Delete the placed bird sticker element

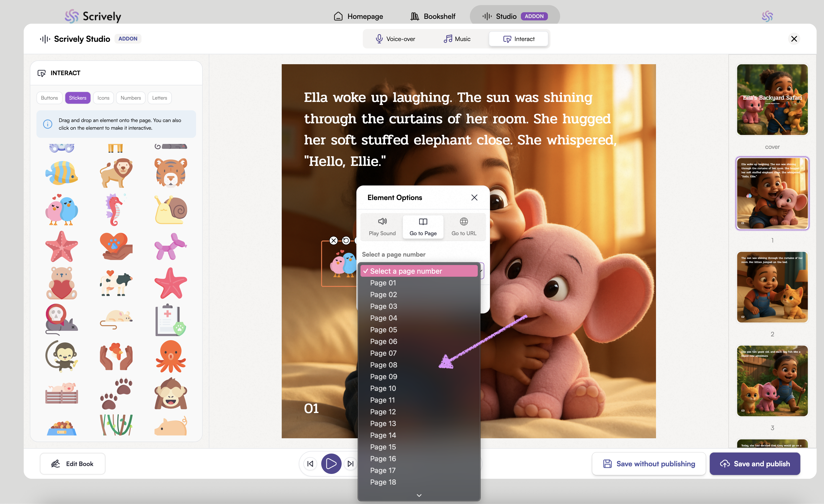tap(333, 241)
